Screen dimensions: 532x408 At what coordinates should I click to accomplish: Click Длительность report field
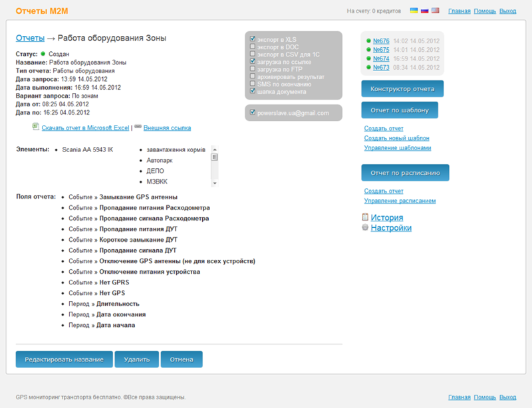[x=118, y=304]
